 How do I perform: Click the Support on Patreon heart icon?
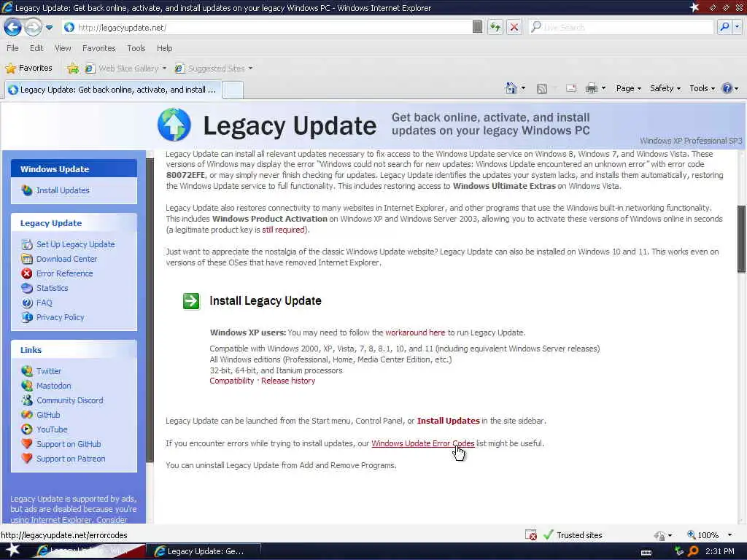tap(27, 459)
